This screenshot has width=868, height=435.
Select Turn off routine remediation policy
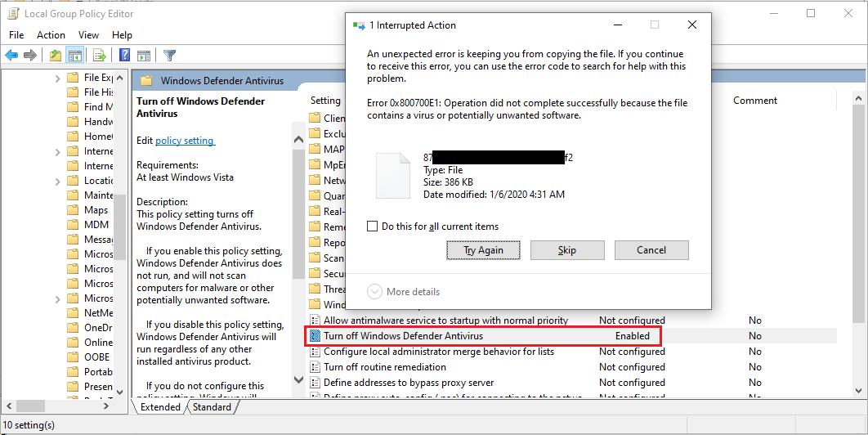click(x=385, y=367)
